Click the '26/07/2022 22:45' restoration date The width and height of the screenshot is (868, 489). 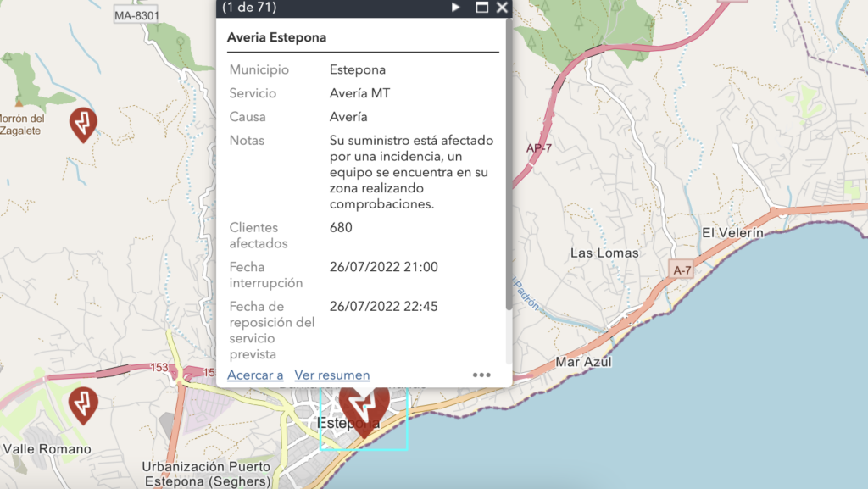pos(384,307)
